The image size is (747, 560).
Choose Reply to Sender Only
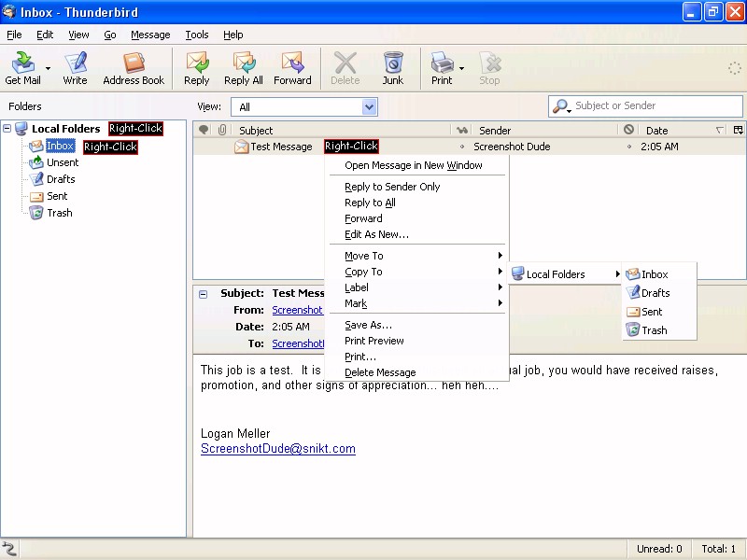416,187
